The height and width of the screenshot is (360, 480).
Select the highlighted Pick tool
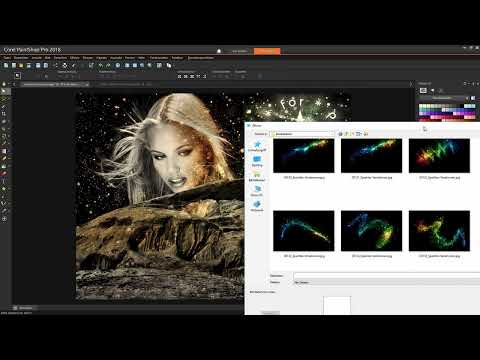click(x=4, y=91)
